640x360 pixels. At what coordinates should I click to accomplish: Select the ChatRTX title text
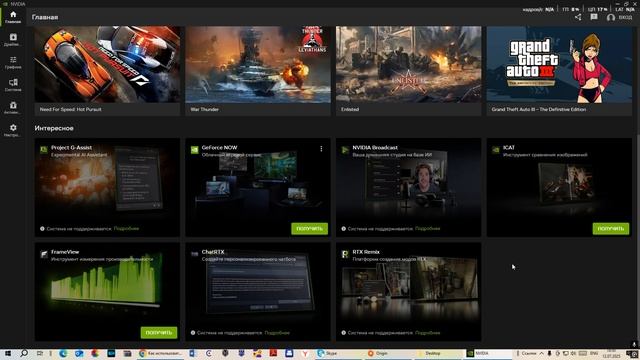point(213,252)
